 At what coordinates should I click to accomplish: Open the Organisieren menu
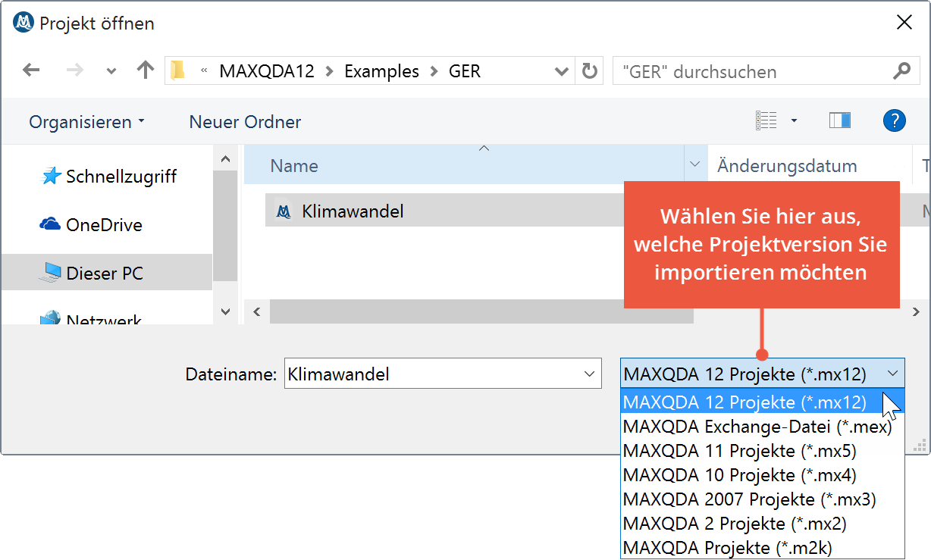[86, 122]
